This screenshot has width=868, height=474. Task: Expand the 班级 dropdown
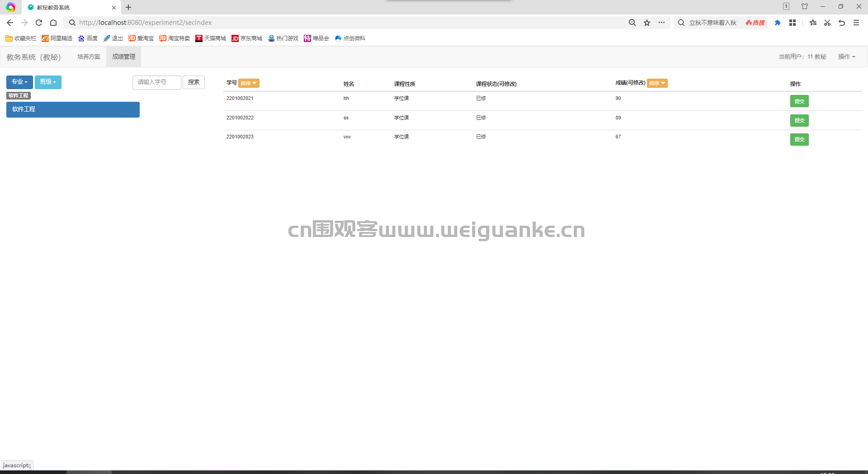pyautogui.click(x=48, y=82)
